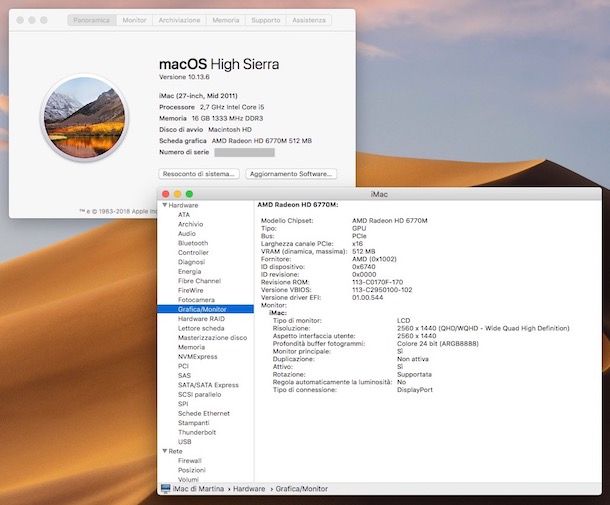This screenshot has height=505, width=610.
Task: Switch to the Memoria tab in About window
Action: point(226,20)
